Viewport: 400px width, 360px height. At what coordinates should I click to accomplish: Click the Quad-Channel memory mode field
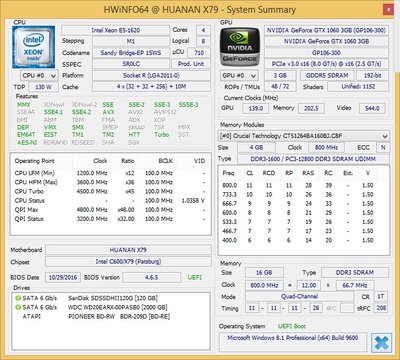299,296
